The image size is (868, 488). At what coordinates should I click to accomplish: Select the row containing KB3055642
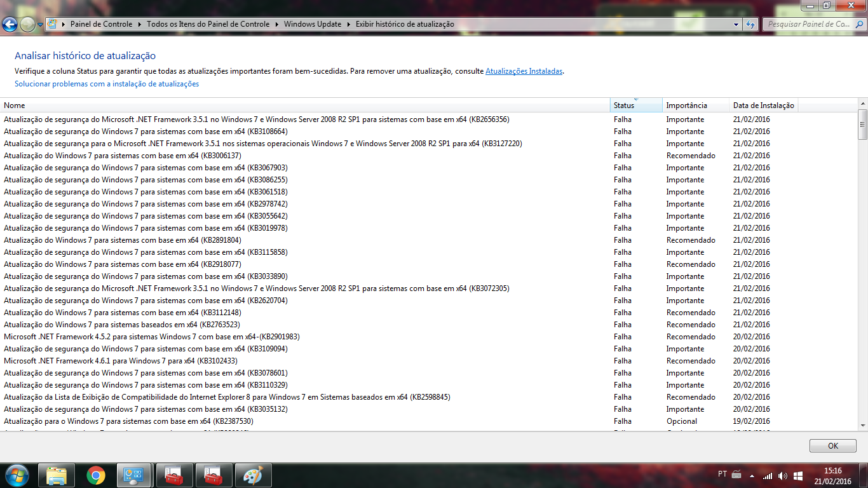pyautogui.click(x=429, y=216)
